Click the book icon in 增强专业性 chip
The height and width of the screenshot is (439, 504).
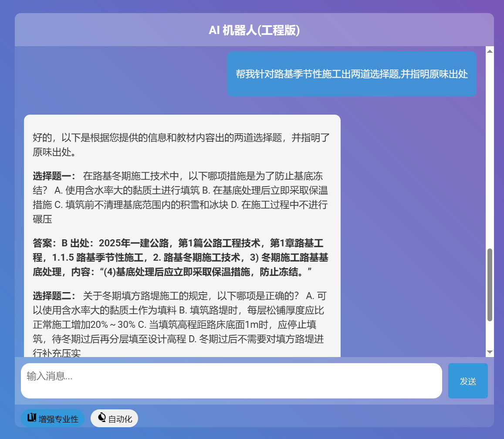click(31, 418)
